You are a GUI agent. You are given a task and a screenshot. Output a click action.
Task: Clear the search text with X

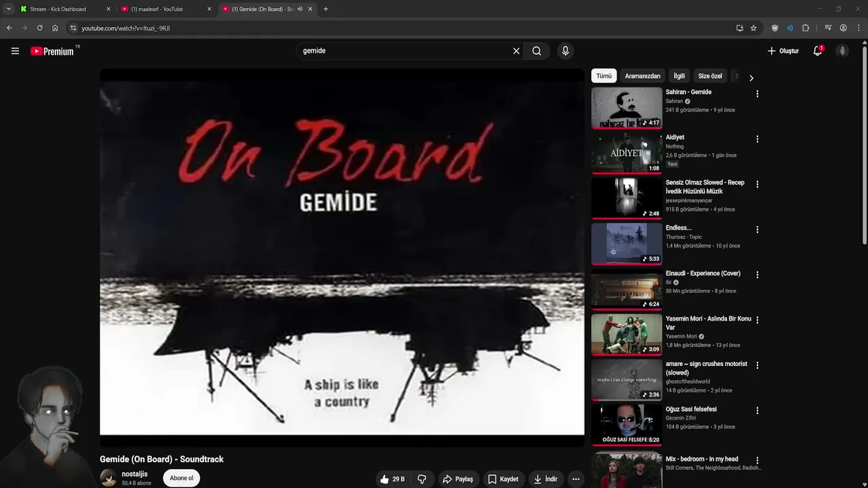[516, 51]
